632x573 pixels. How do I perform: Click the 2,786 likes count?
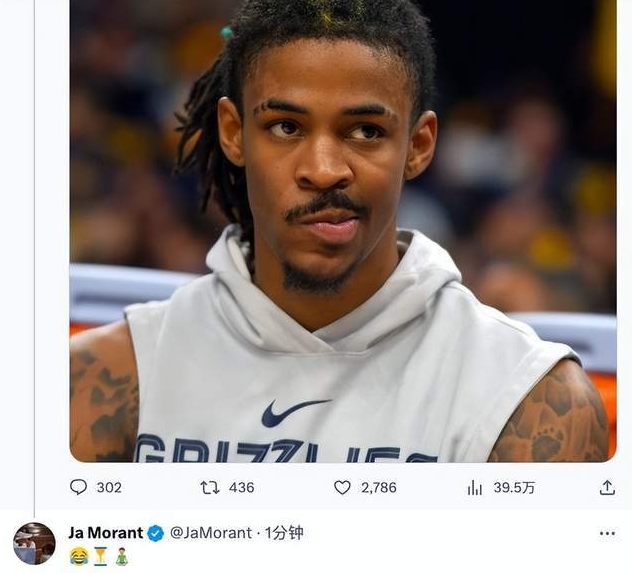pos(378,488)
